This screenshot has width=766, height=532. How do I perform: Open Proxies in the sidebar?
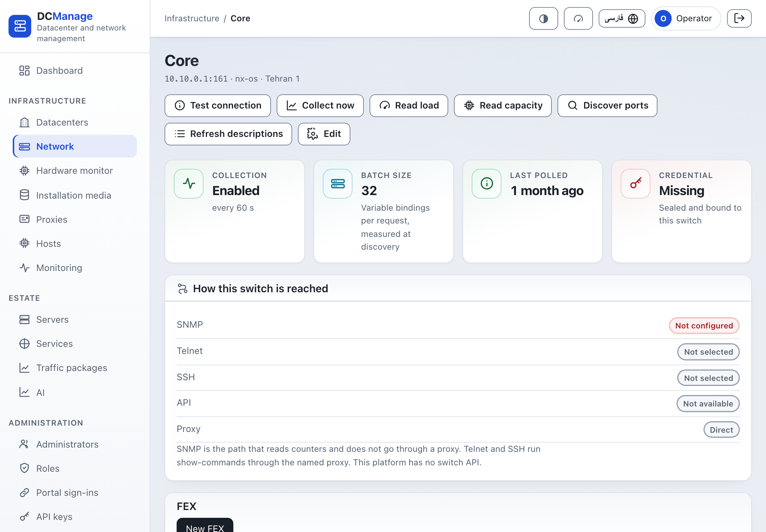coord(74,220)
